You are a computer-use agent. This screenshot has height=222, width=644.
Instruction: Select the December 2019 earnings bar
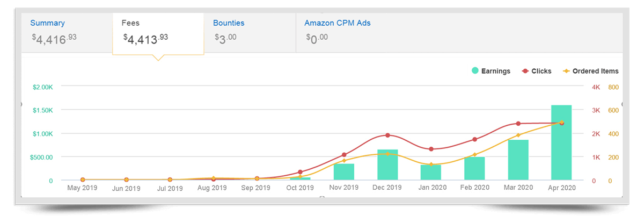pos(387,164)
